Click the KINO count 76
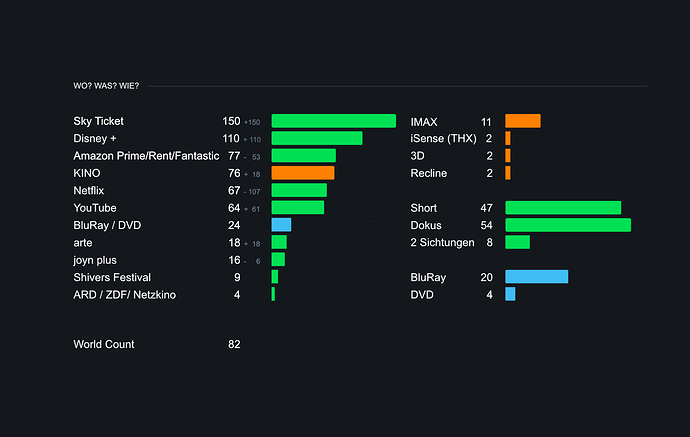This screenshot has width=690, height=437. pos(234,173)
